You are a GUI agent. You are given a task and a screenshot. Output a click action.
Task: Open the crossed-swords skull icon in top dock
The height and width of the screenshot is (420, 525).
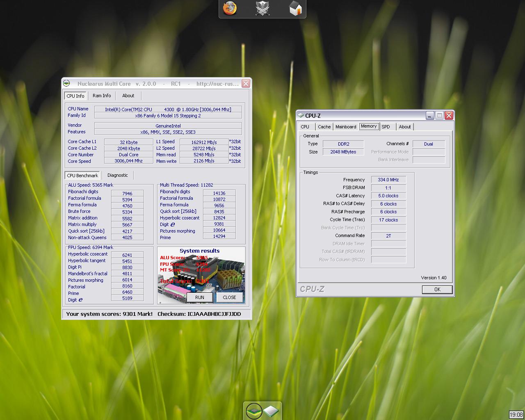262,8
